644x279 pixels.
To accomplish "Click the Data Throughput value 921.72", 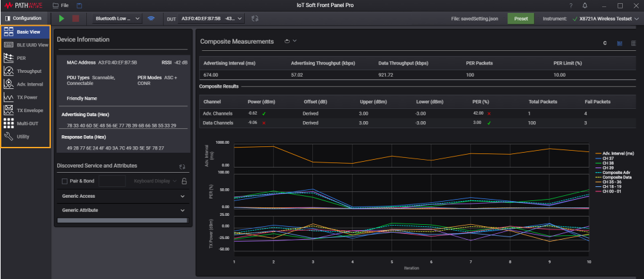I will [x=386, y=75].
